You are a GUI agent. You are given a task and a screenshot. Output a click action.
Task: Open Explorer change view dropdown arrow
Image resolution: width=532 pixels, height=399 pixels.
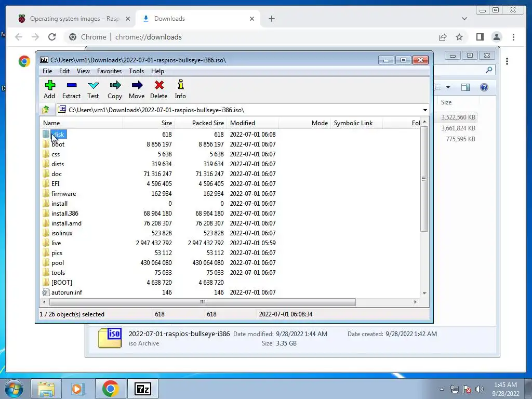(x=448, y=87)
